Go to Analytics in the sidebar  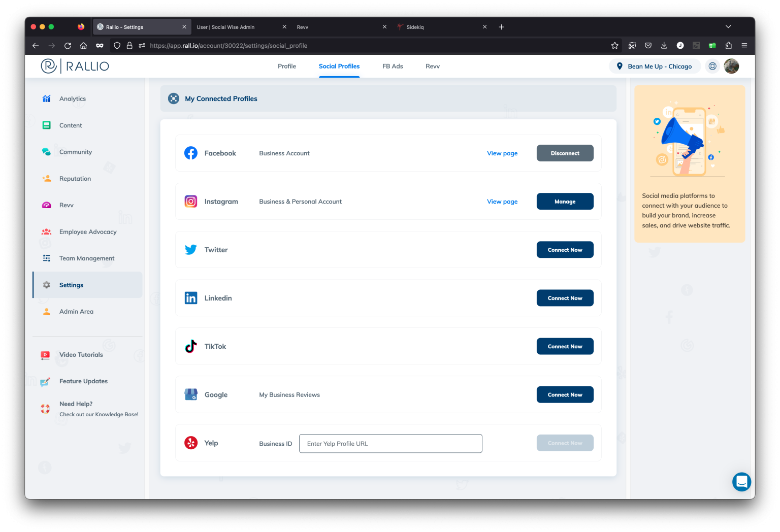coord(73,99)
